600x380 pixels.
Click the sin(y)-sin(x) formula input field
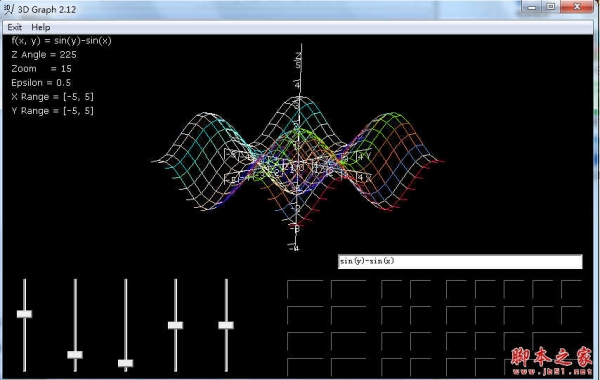point(460,261)
